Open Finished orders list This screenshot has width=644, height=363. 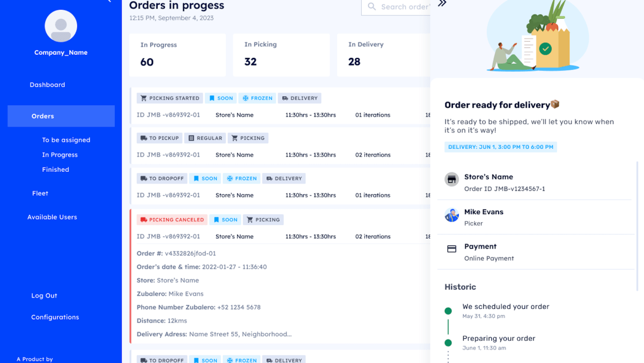tap(55, 170)
